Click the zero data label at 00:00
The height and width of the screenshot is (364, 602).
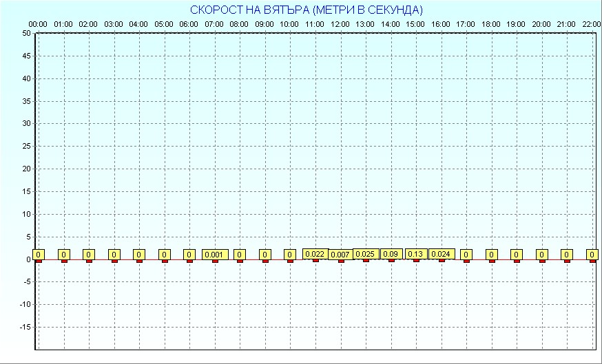(x=39, y=255)
